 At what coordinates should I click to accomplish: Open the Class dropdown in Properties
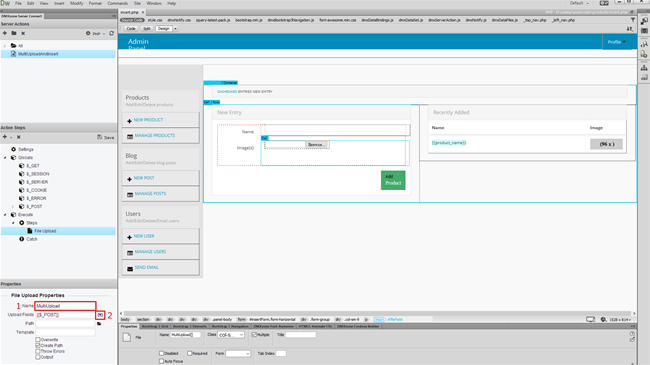pyautogui.click(x=231, y=335)
